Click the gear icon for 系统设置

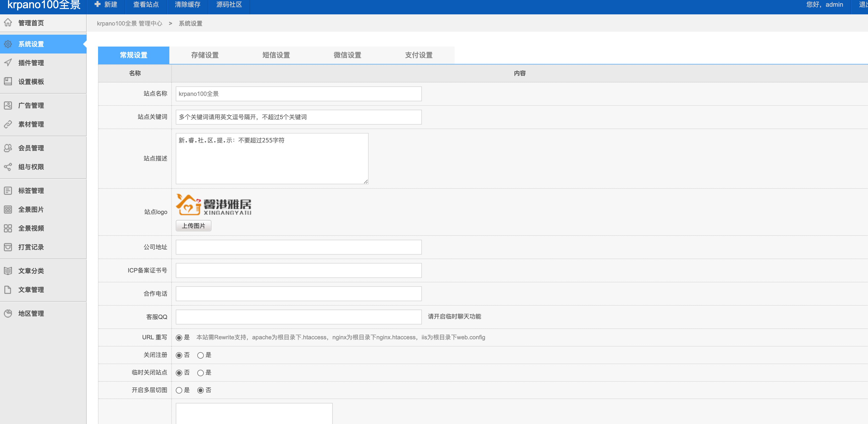click(x=8, y=44)
